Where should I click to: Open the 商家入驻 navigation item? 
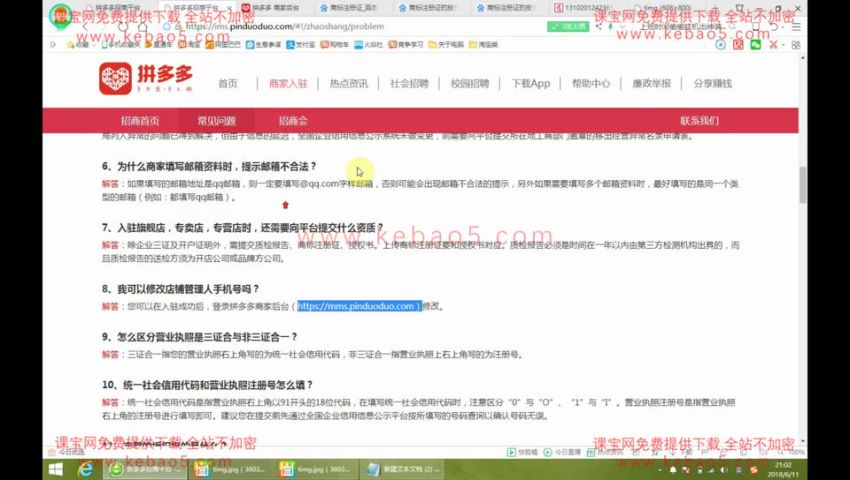288,84
